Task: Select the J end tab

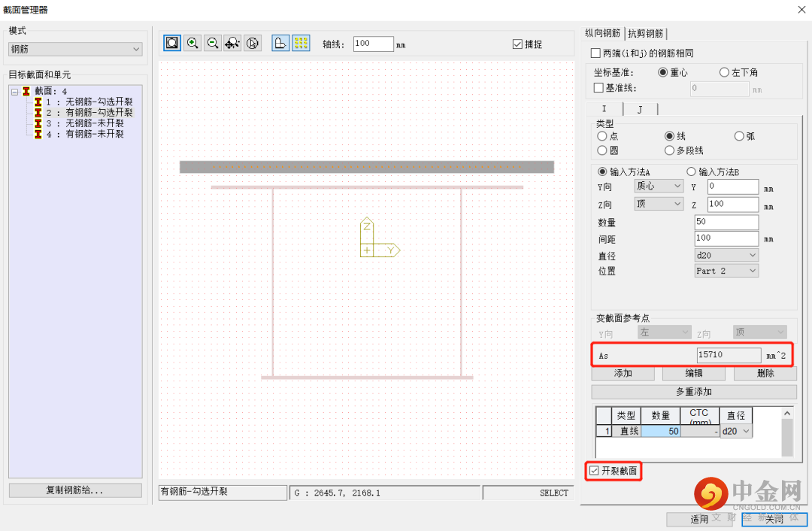Action: (640, 109)
